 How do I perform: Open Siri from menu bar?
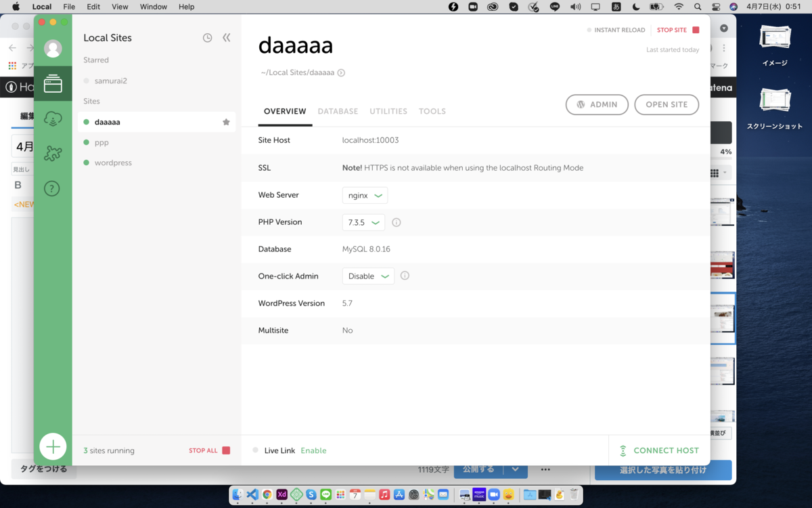tap(734, 7)
